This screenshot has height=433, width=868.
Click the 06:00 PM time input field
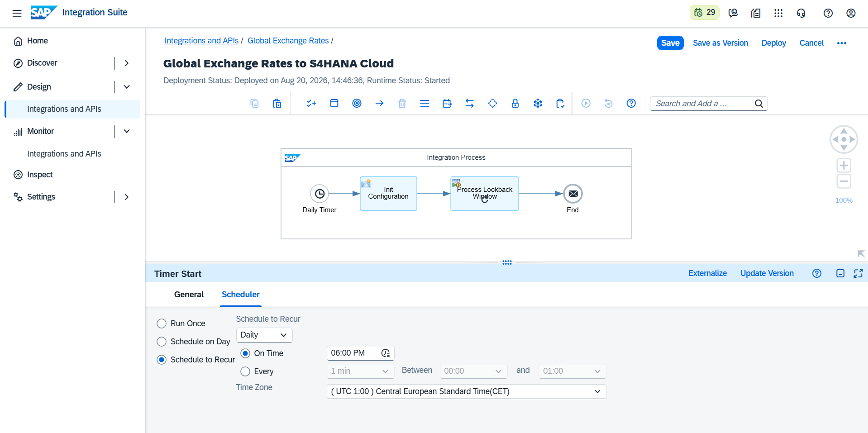(360, 353)
